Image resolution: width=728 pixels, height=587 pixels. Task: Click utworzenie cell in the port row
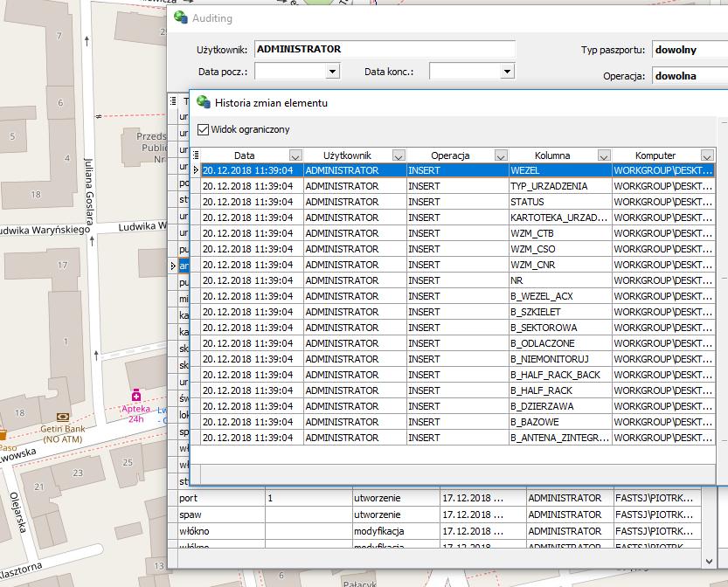click(396, 499)
